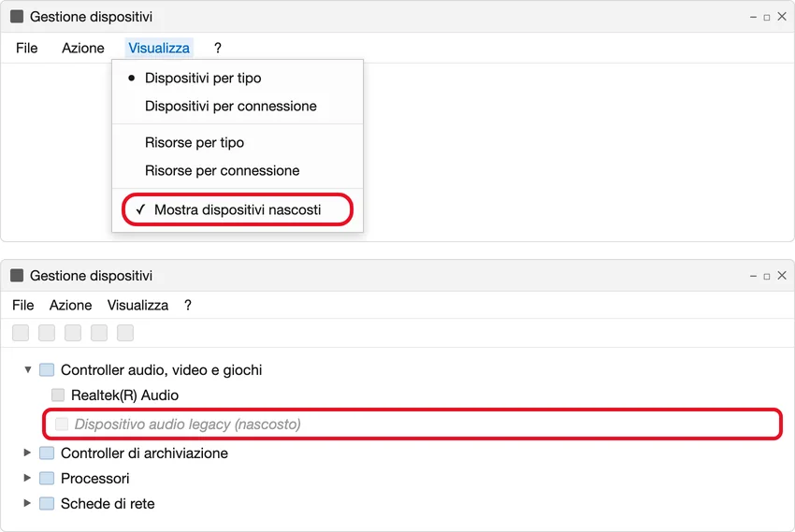Click first toolbar button in lower window
Screen dimensions: 795x532
coord(21,333)
